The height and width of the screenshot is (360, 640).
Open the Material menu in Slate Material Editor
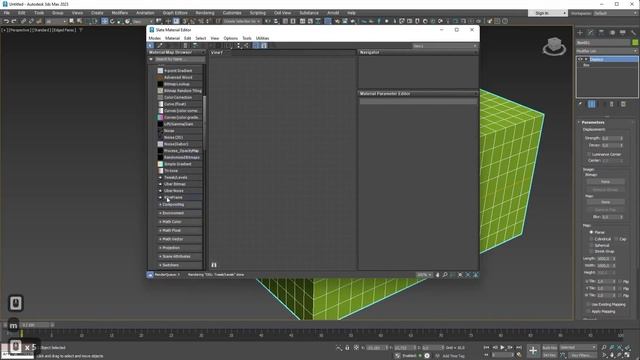click(x=172, y=38)
